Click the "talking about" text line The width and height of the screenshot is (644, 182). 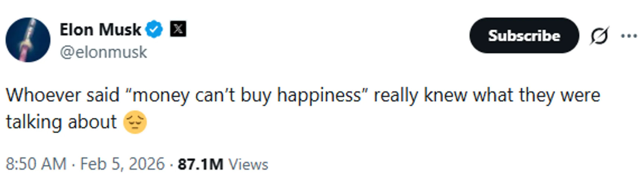[61, 122]
